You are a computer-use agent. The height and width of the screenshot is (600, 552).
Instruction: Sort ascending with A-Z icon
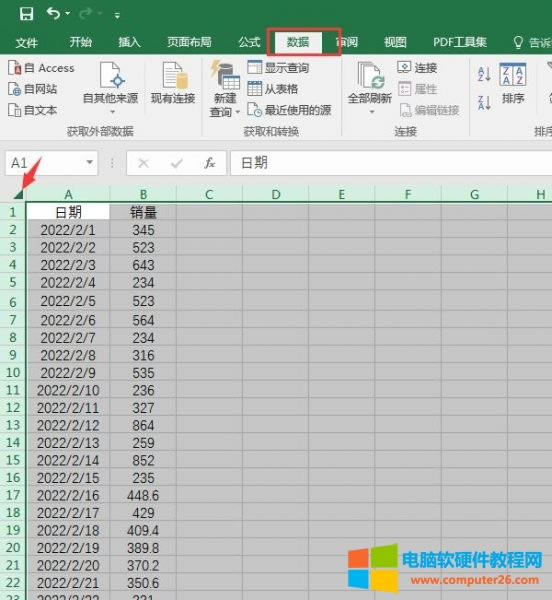[x=484, y=73]
